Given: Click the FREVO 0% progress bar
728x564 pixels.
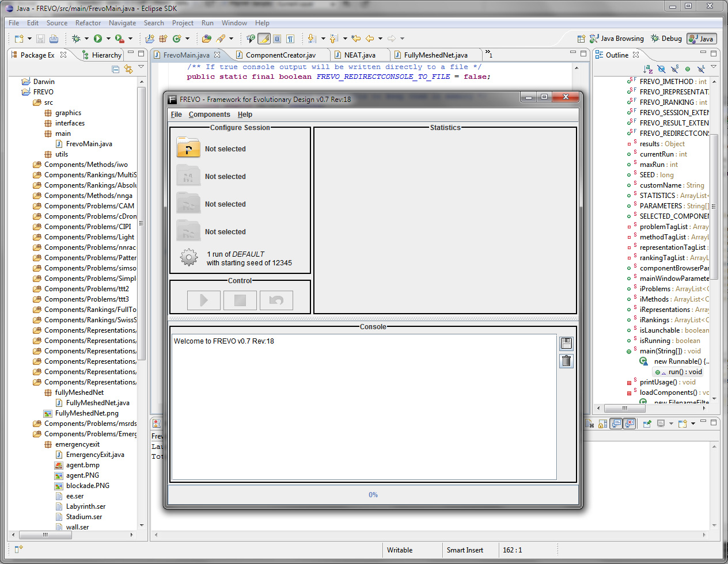Looking at the screenshot, I should click(x=373, y=495).
